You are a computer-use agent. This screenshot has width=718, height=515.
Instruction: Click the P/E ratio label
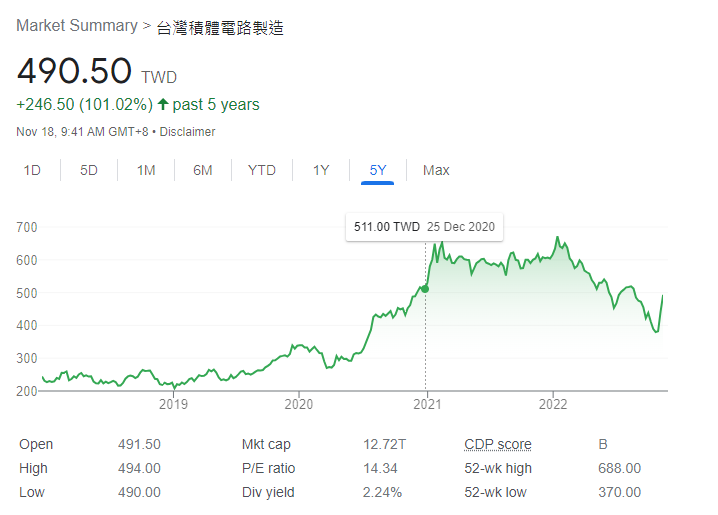[268, 468]
